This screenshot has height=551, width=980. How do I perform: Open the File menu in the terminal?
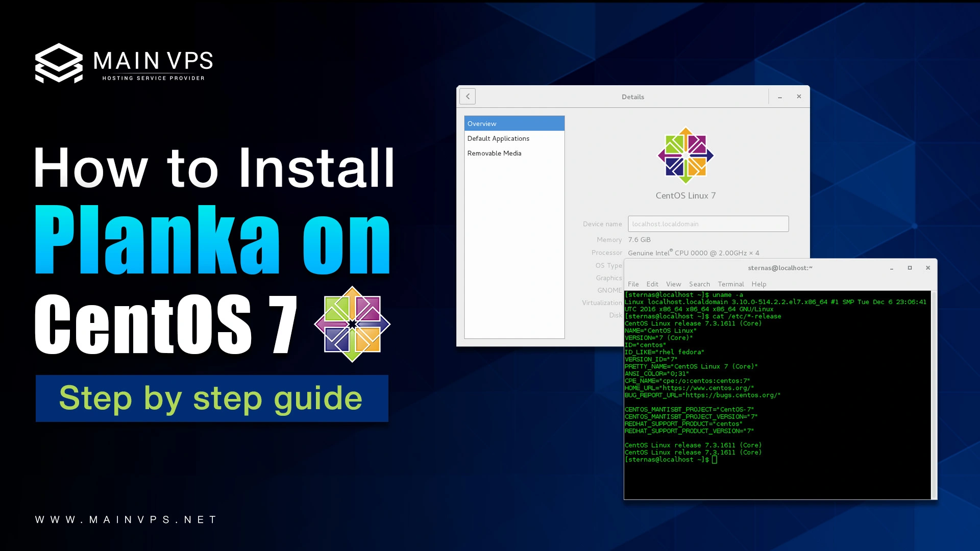point(633,284)
